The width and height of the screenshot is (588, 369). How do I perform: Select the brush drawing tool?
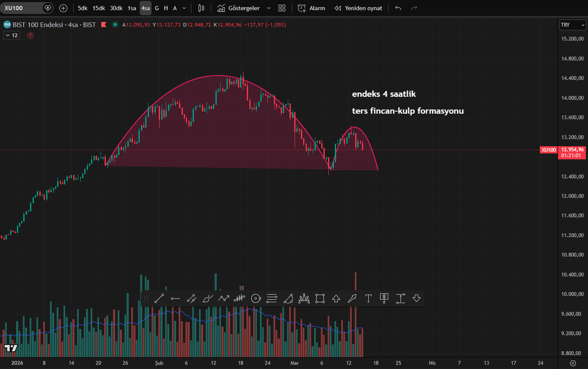pos(208,298)
